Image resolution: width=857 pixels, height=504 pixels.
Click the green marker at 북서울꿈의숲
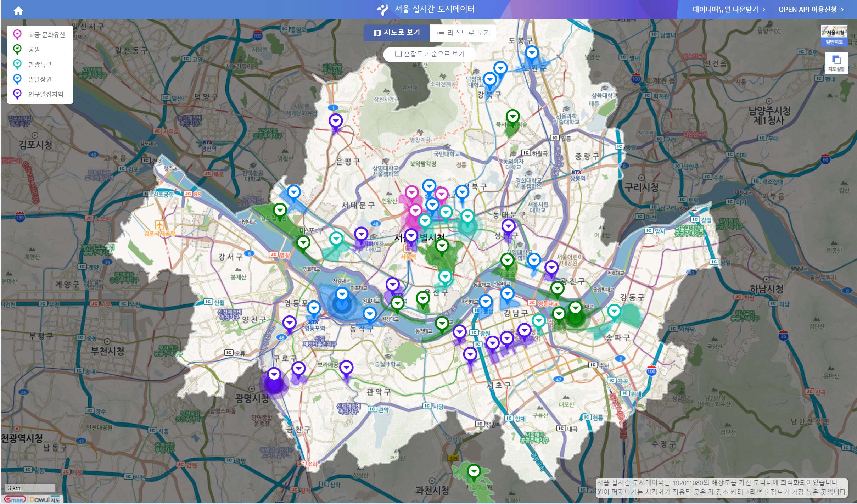pyautogui.click(x=512, y=117)
